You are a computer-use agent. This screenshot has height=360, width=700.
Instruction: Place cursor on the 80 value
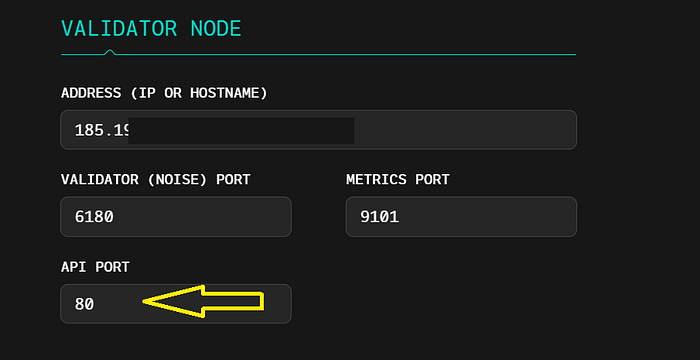pyautogui.click(x=84, y=304)
